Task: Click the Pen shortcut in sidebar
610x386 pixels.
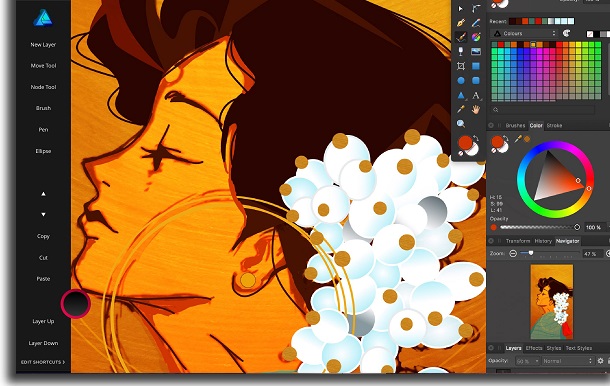Action: [x=43, y=130]
